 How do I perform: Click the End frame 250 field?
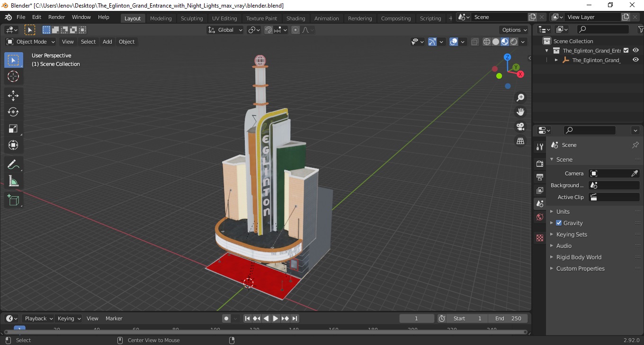point(508,318)
